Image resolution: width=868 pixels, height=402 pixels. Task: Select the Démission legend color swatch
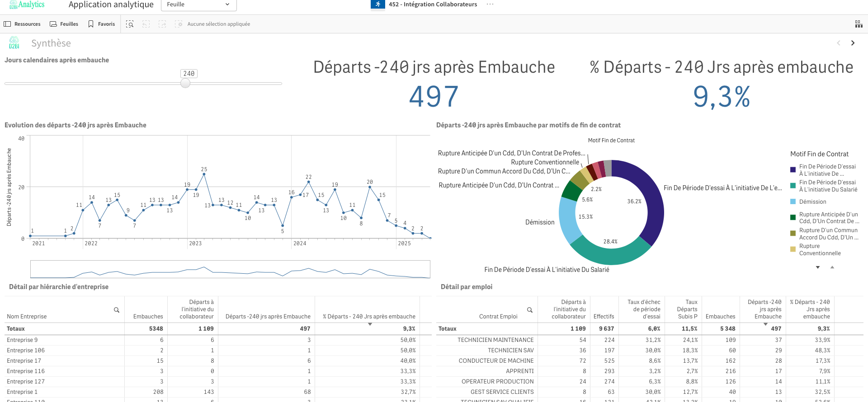(x=793, y=202)
